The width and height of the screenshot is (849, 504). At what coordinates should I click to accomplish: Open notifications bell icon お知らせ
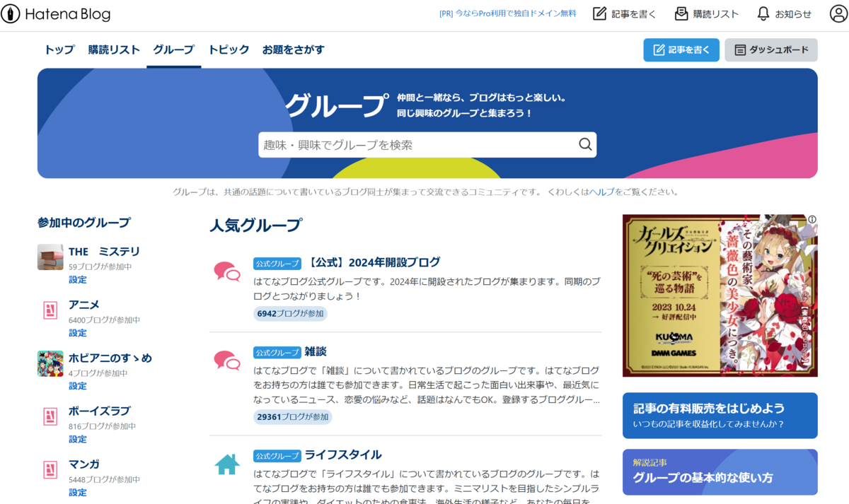[x=763, y=13]
